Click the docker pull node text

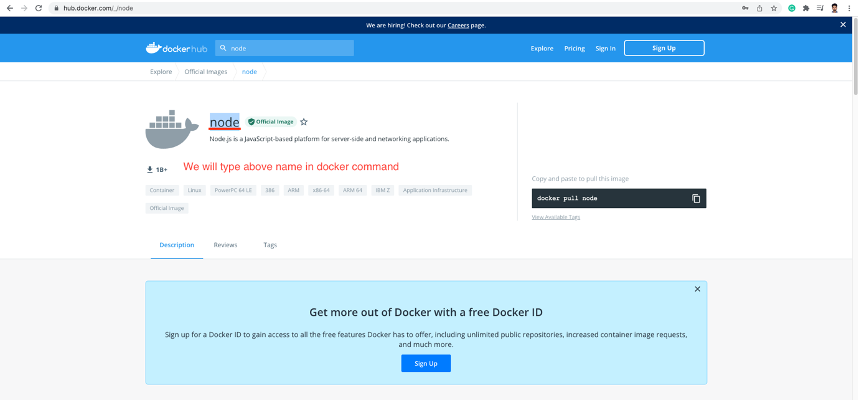567,199
